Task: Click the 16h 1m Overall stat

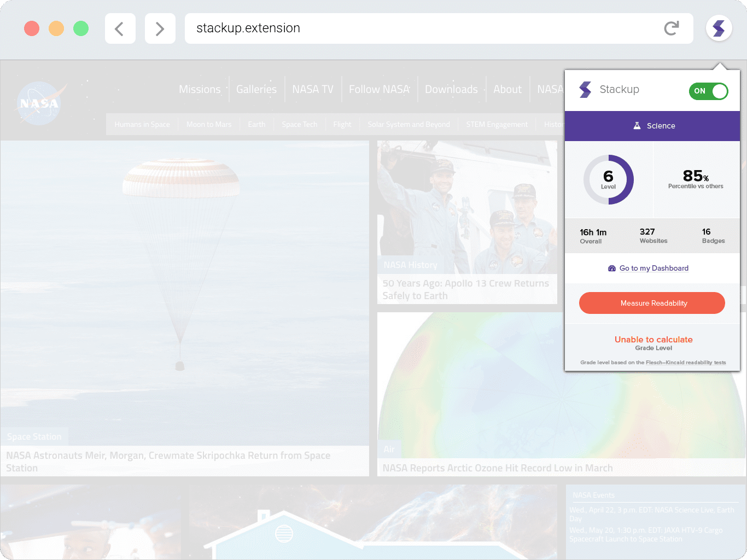Action: click(593, 236)
